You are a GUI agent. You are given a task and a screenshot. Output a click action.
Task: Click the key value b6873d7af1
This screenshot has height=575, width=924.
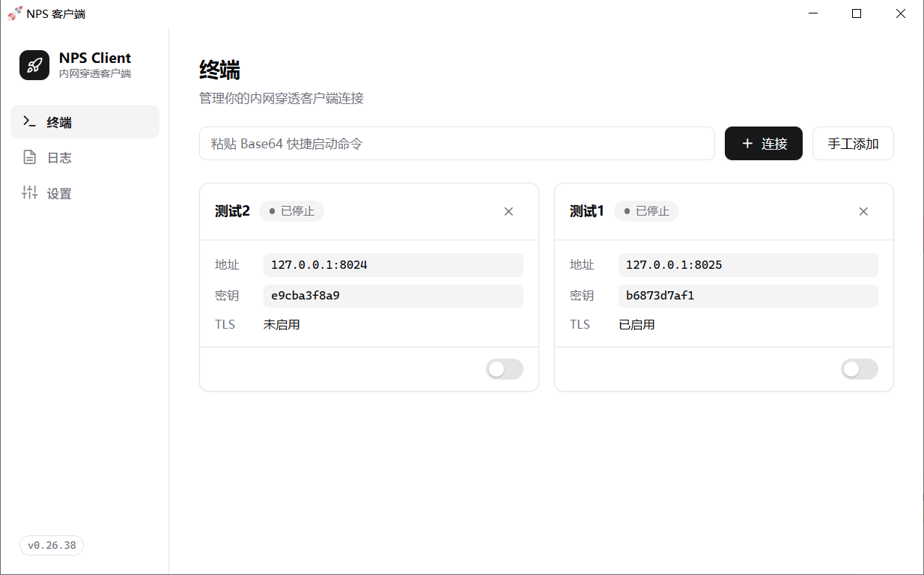(748, 296)
